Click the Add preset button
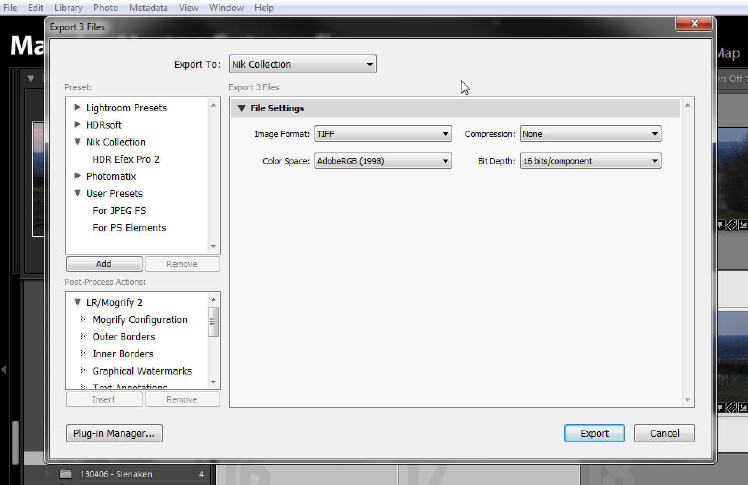 click(104, 264)
